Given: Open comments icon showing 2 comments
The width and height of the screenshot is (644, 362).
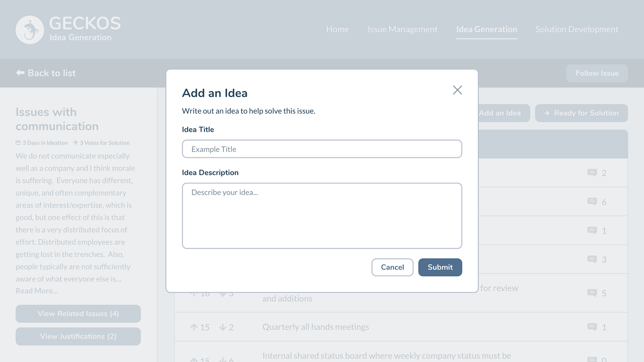Looking at the screenshot, I should (592, 173).
